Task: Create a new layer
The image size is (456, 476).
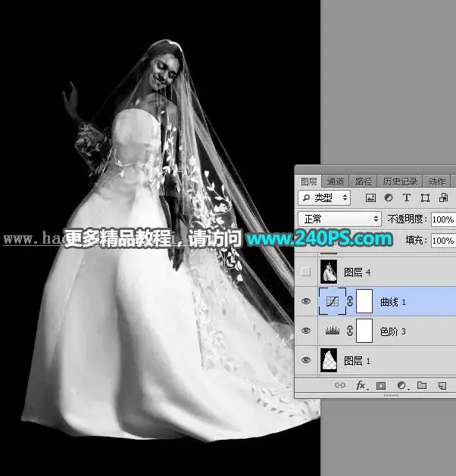Action: pos(442,385)
